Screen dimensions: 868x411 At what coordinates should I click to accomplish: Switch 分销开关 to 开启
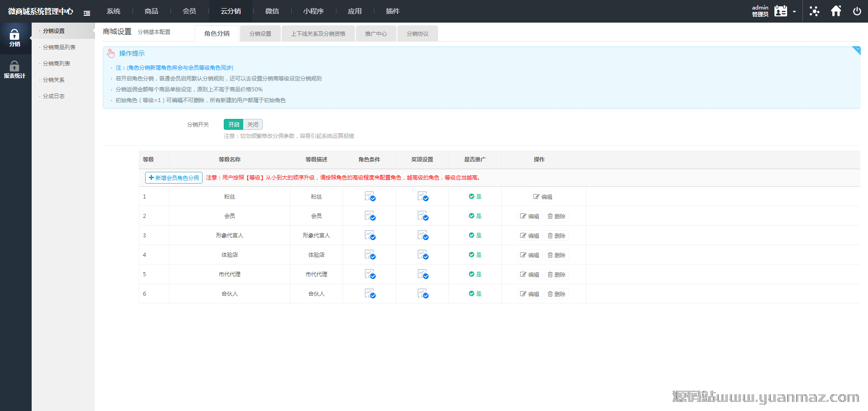pos(233,125)
